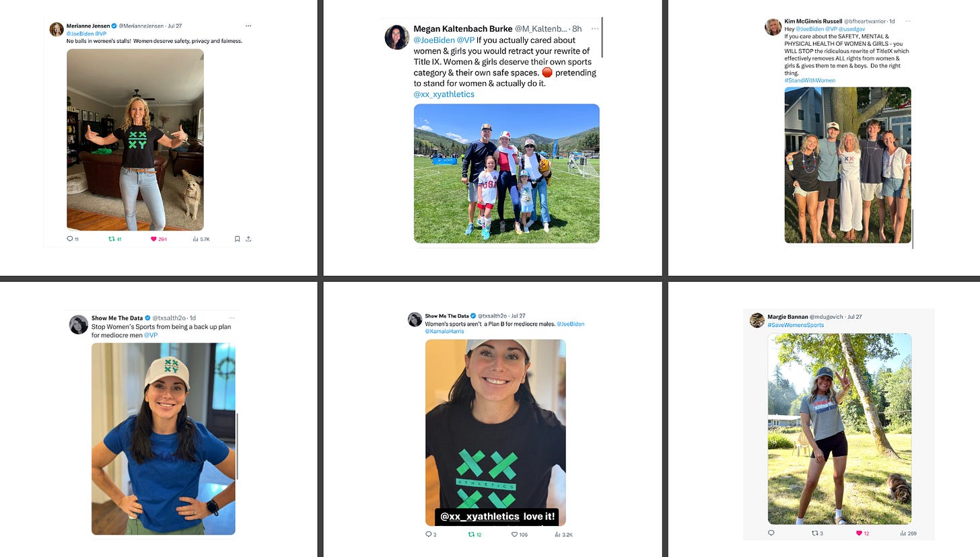Open the more options menu on Megan Kaltenbach Burke's tweet
This screenshot has width=980, height=557.
click(594, 29)
